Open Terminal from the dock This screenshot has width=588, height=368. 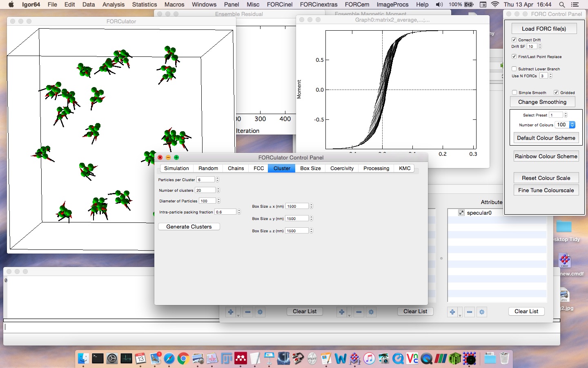[x=98, y=359]
